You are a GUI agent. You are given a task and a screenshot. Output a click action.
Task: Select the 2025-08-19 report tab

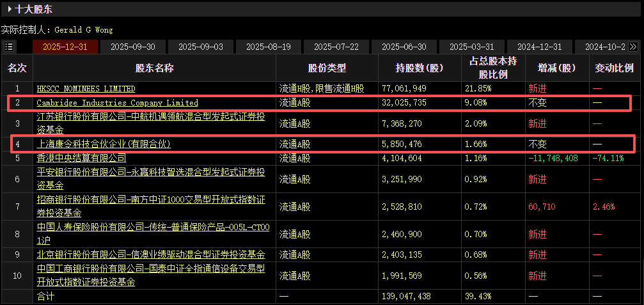268,47
